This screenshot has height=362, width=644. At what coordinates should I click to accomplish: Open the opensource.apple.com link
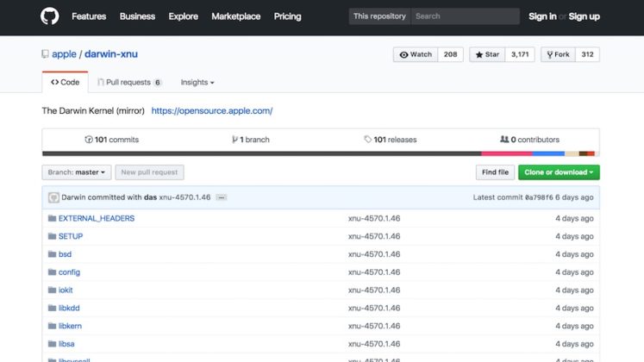(212, 111)
